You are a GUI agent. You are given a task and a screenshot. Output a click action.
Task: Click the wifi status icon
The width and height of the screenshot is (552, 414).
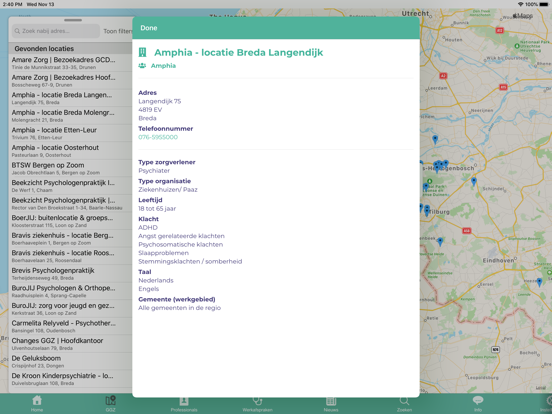click(x=521, y=4)
